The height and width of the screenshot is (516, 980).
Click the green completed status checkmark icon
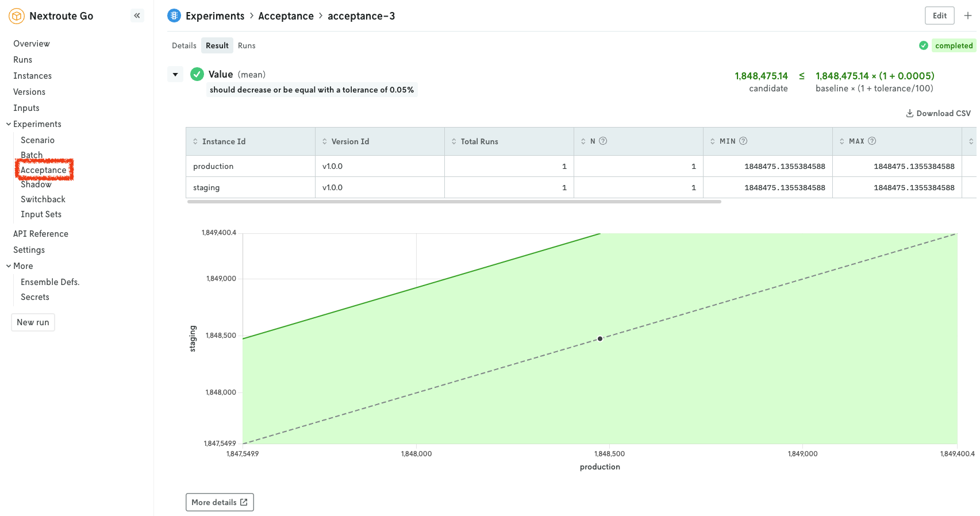[924, 45]
